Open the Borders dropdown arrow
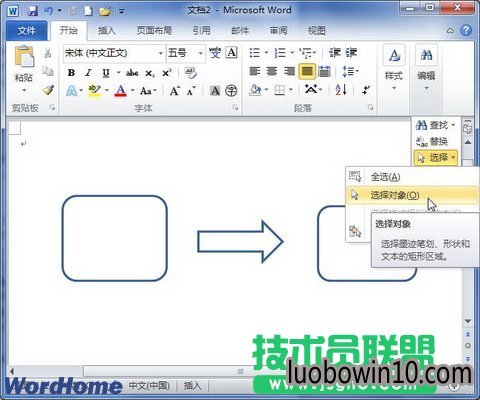 click(291, 90)
